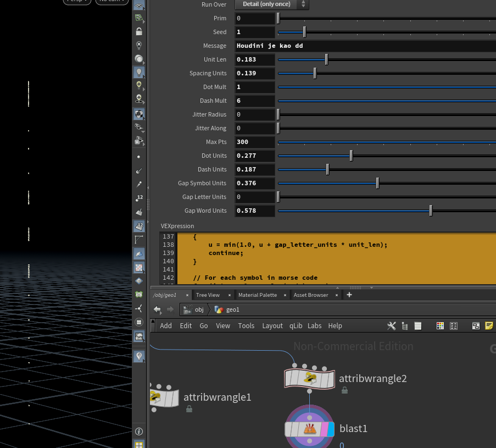Click the Gap Word Units slider handle
This screenshot has height=448, width=496.
431,211
